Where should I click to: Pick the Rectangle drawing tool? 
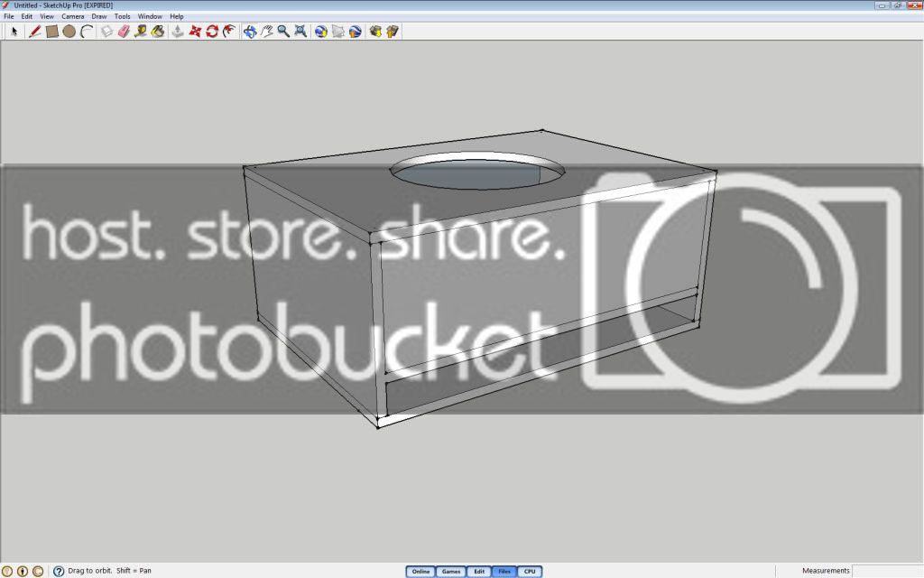pos(51,32)
